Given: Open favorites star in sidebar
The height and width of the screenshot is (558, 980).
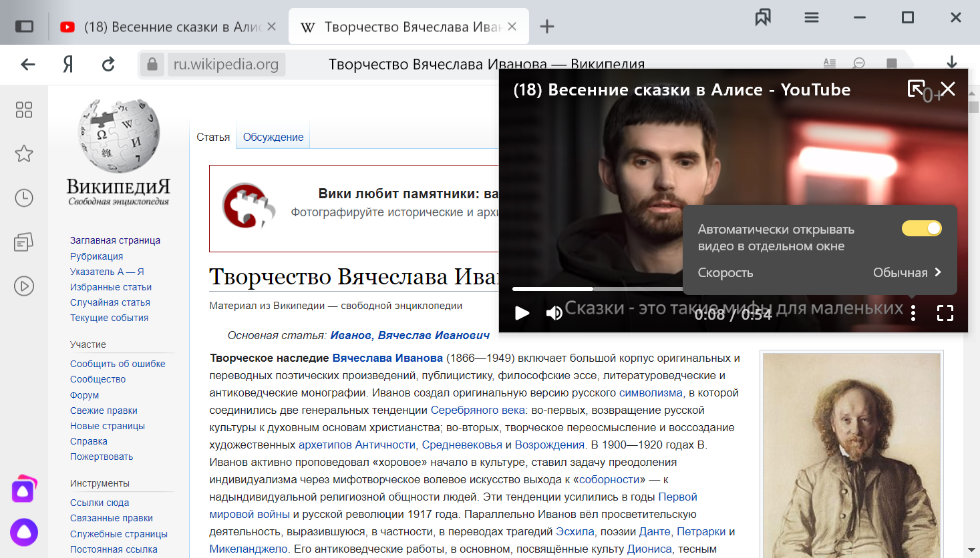Looking at the screenshot, I should click(x=24, y=154).
